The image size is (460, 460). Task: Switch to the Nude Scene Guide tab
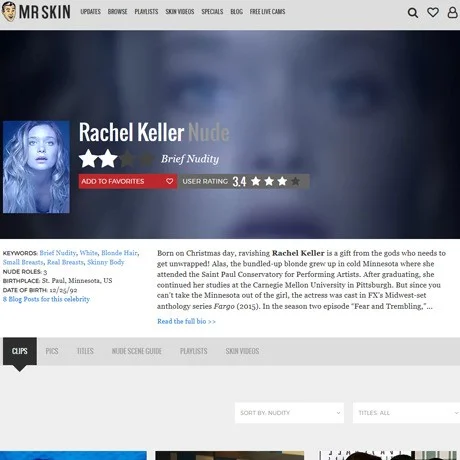137,351
